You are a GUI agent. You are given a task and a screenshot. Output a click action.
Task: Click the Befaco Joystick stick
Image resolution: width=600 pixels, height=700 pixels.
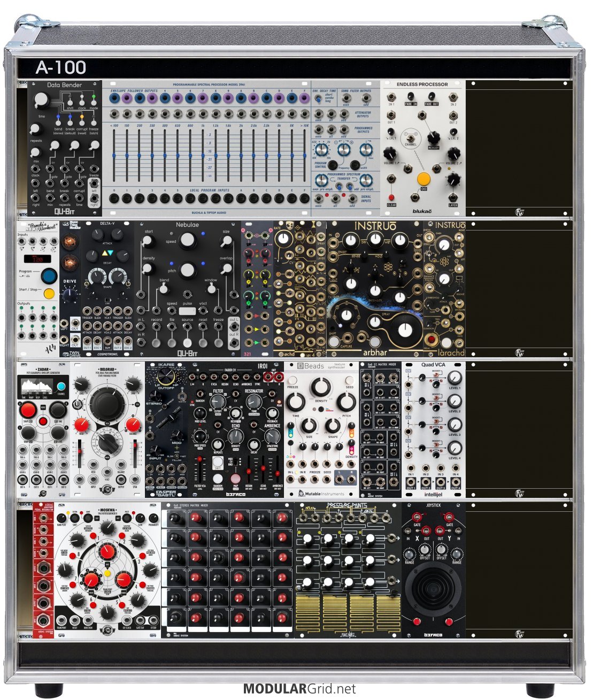433,589
